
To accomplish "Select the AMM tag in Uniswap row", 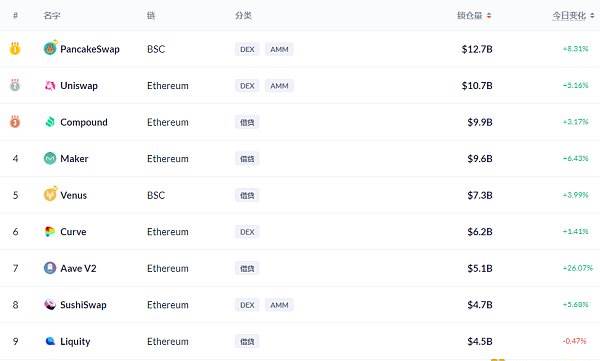I will pyautogui.click(x=279, y=86).
